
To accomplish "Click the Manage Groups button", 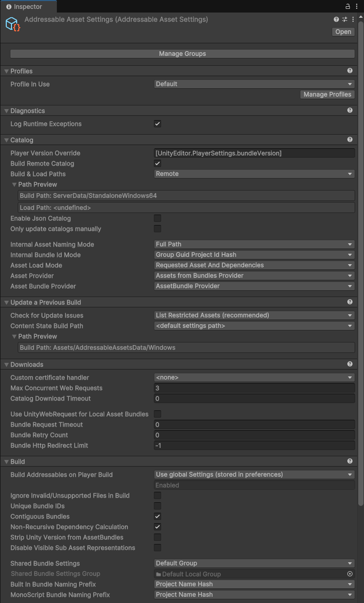I will pos(182,53).
